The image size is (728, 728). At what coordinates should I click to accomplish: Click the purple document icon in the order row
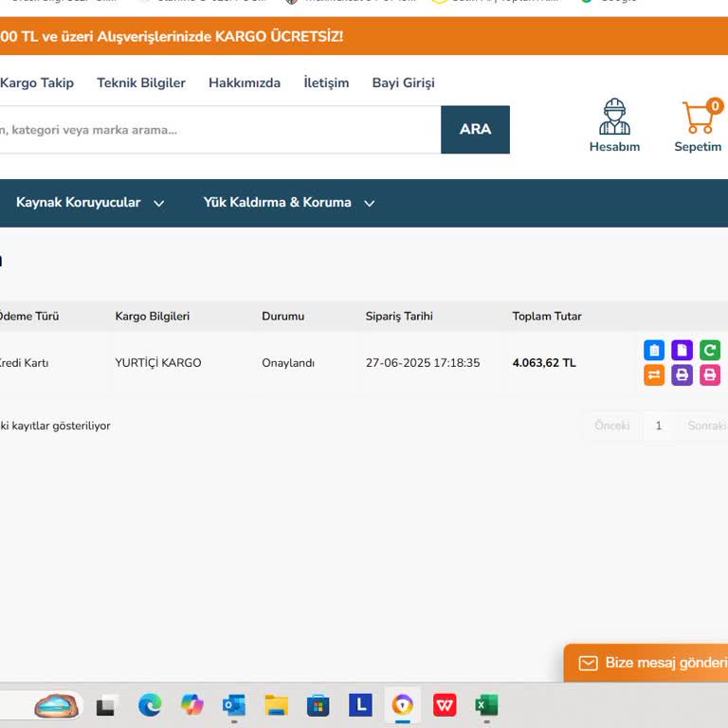(x=682, y=351)
